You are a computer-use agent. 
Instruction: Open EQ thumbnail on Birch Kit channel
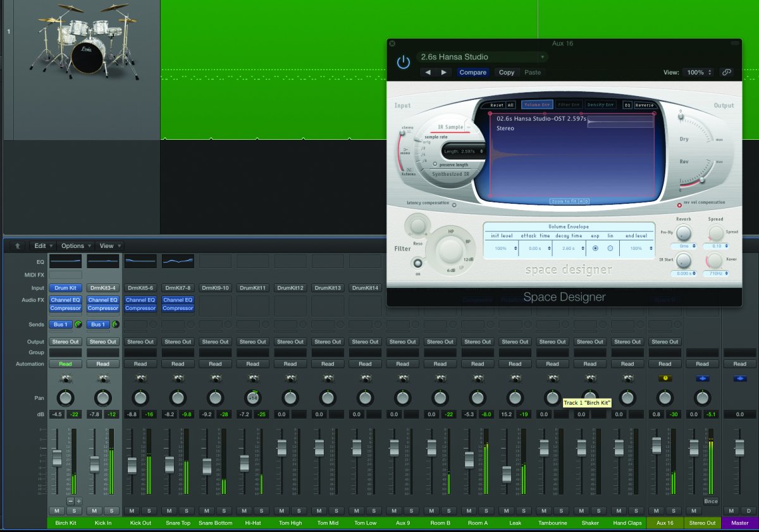point(65,261)
